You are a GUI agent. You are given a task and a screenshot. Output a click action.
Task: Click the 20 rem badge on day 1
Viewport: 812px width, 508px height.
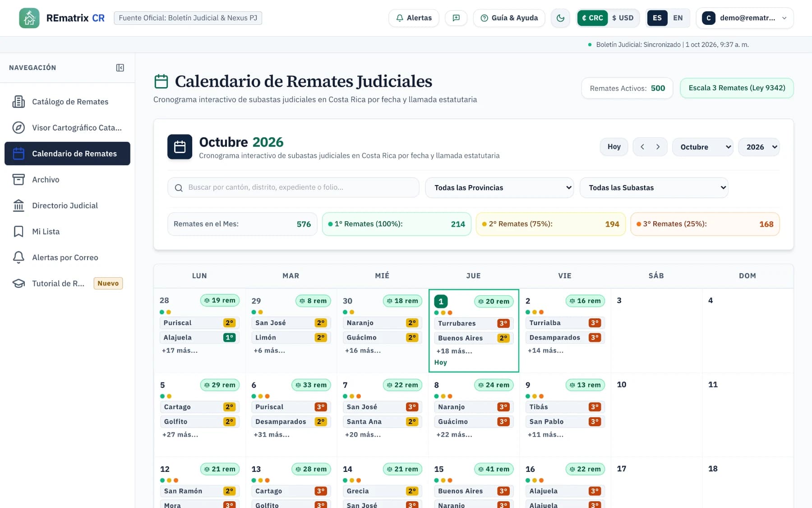(x=494, y=301)
